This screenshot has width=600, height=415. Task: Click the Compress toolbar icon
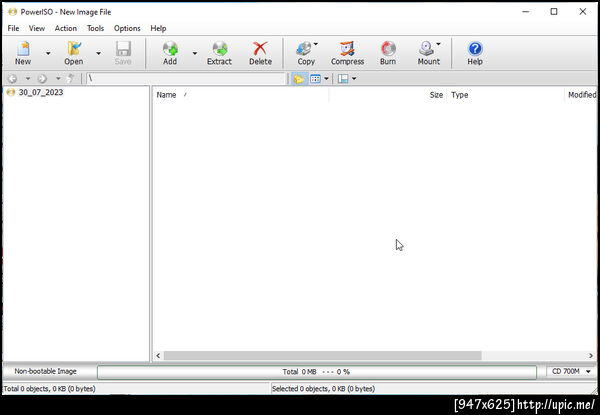(347, 49)
